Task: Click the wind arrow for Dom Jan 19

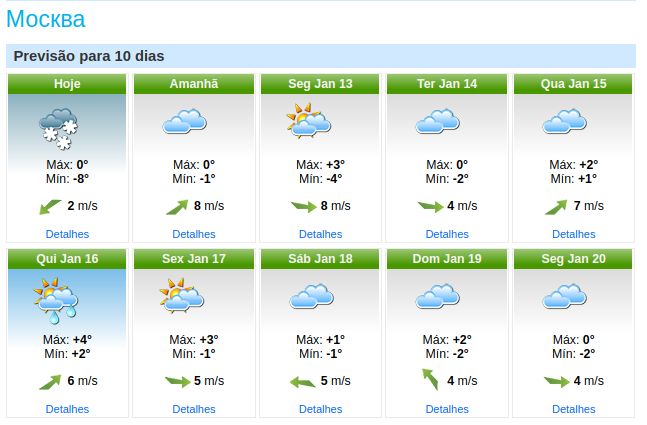Action: (430, 379)
